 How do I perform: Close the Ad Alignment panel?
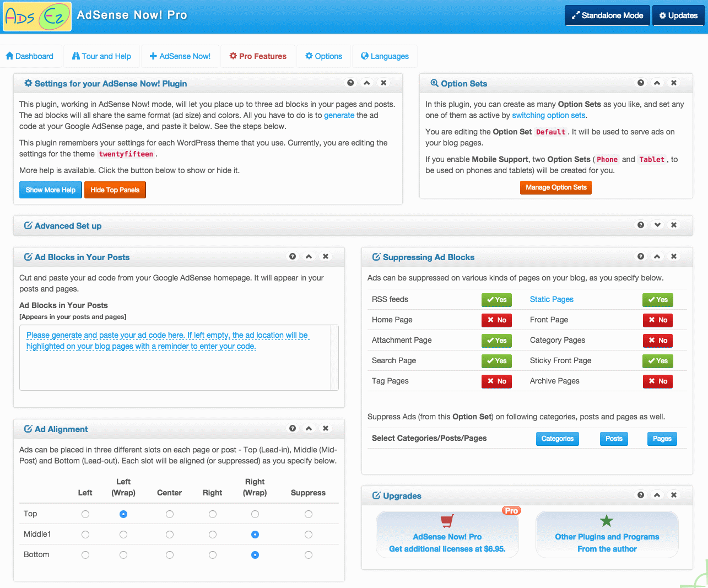point(326,428)
